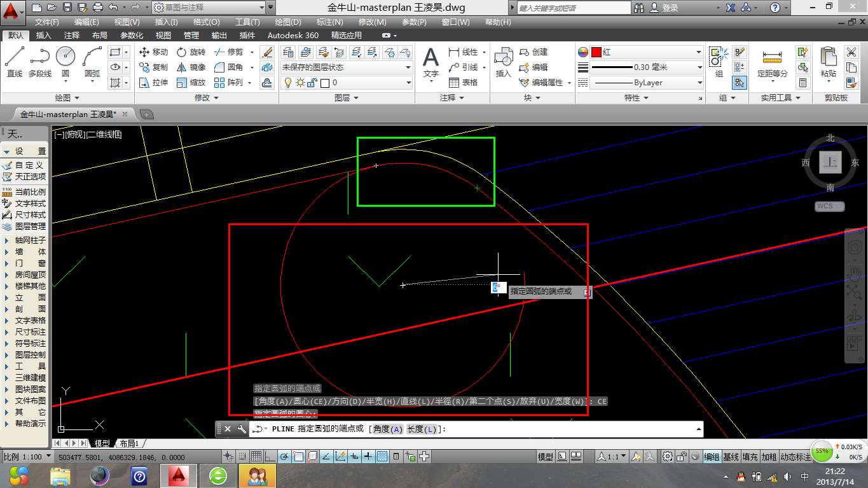Toggle grid display in status bar
The height and width of the screenshot is (488, 868).
point(256,456)
